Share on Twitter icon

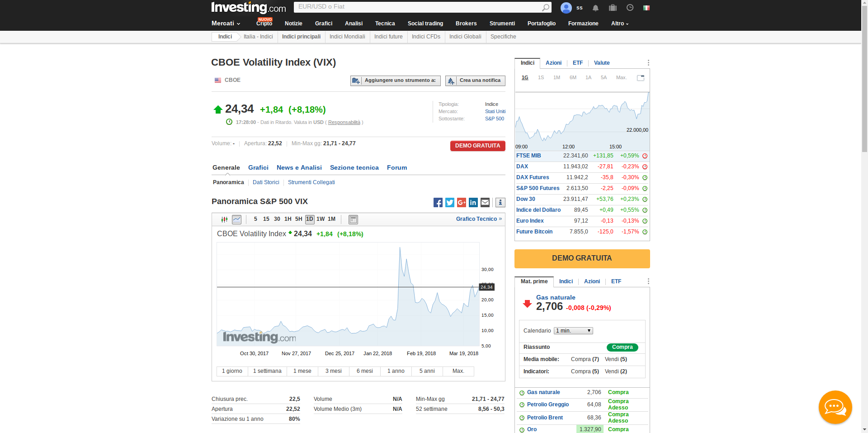450,202
